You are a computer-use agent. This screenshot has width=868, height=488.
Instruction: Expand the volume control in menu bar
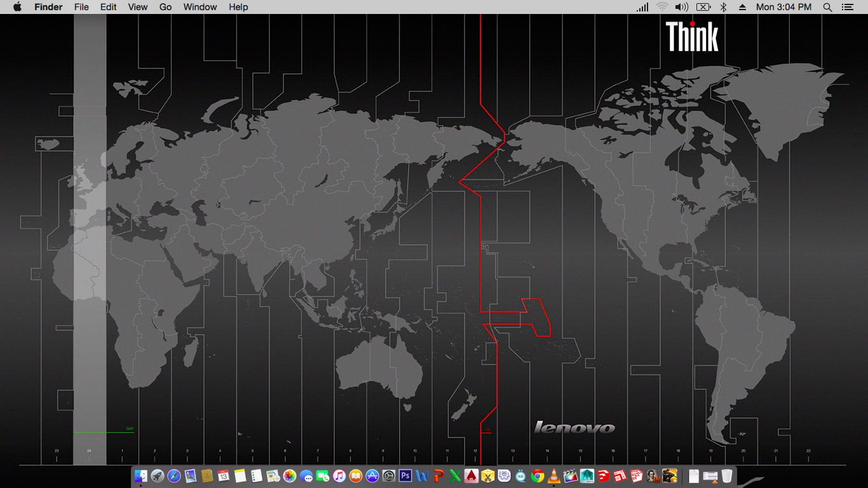[x=682, y=7]
